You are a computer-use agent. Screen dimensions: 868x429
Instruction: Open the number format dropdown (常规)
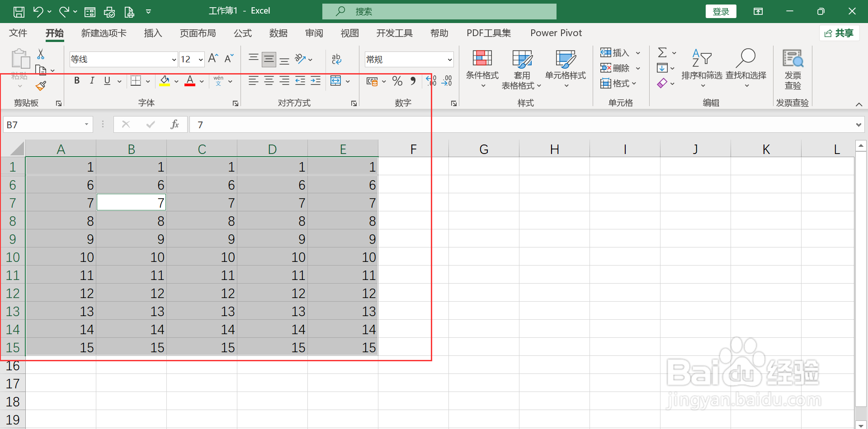coord(450,60)
